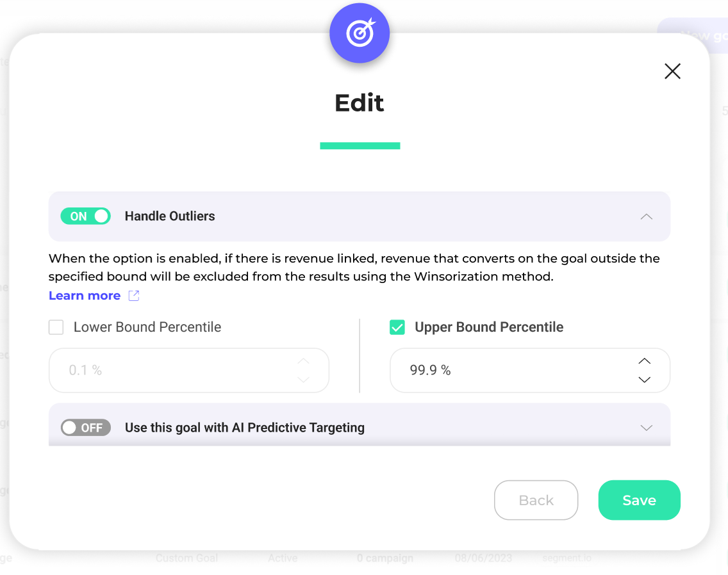The width and height of the screenshot is (728, 575).
Task: Click the Lower Bound 0.1 % input field
Action: (x=173, y=370)
